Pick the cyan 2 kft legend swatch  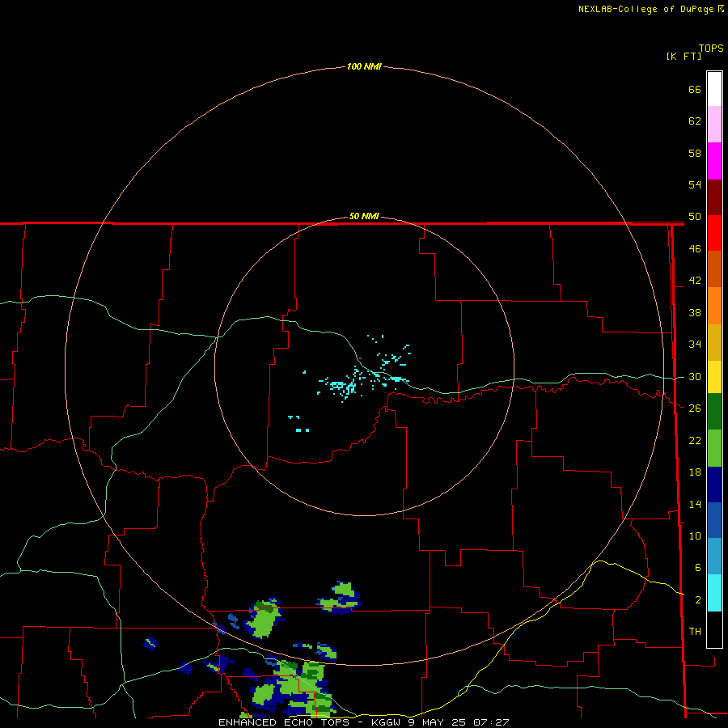(x=714, y=593)
